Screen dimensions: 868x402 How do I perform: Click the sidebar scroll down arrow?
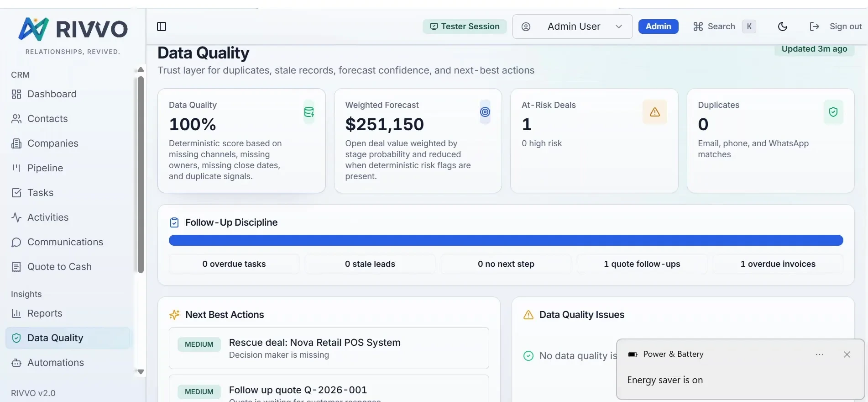(x=141, y=372)
